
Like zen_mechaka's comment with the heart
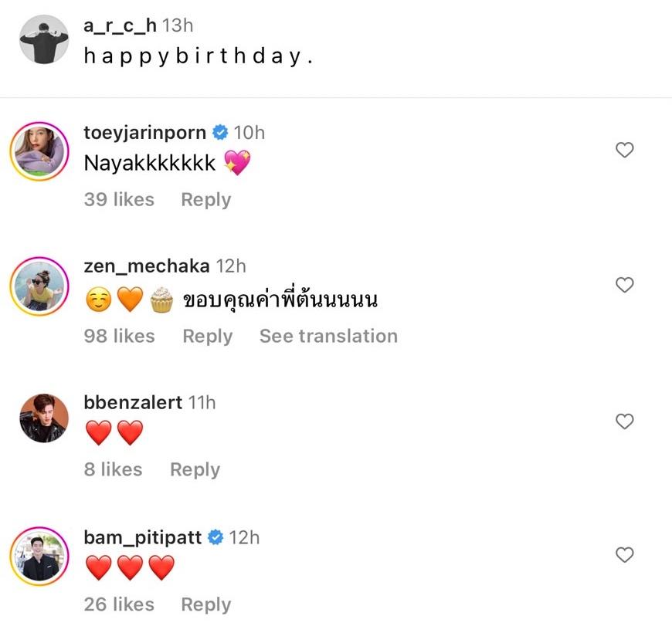click(x=624, y=285)
